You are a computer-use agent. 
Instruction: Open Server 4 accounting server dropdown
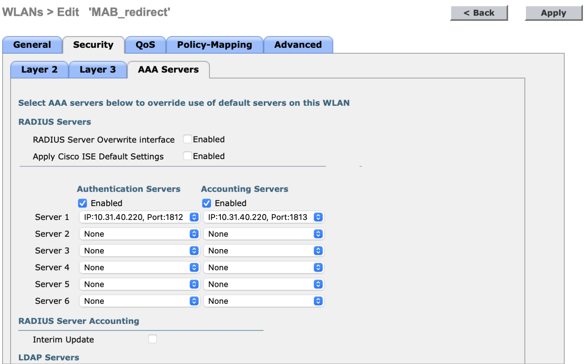(x=263, y=267)
